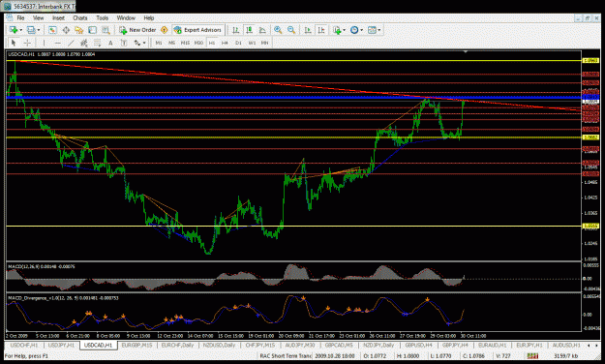Select the Arrows drawing objects icon
605x364 pixels.
point(137,43)
